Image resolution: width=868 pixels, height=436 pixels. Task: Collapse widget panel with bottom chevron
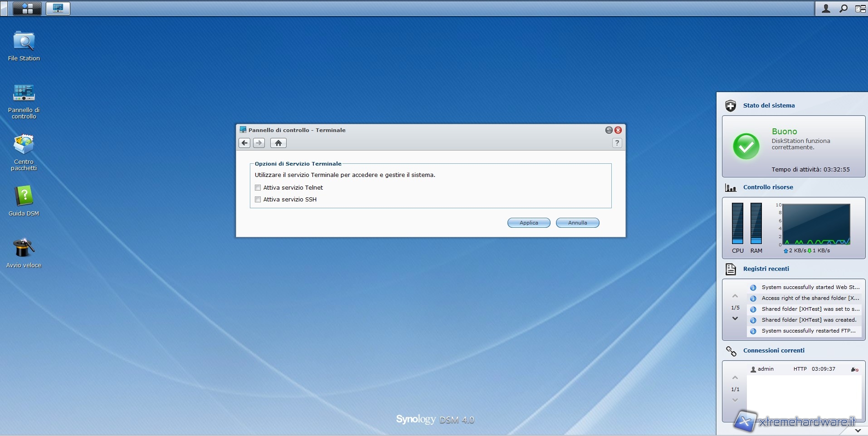click(x=858, y=430)
